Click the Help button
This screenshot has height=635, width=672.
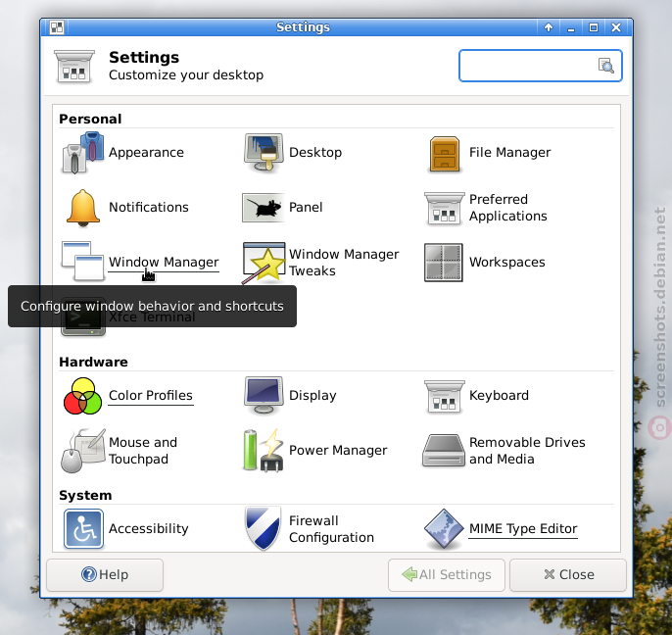coord(105,575)
